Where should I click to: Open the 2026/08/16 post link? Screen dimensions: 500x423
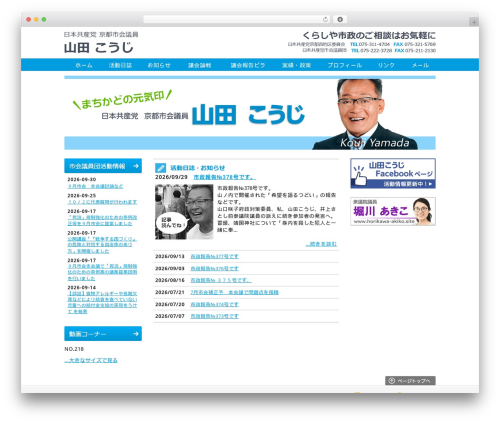point(221,280)
